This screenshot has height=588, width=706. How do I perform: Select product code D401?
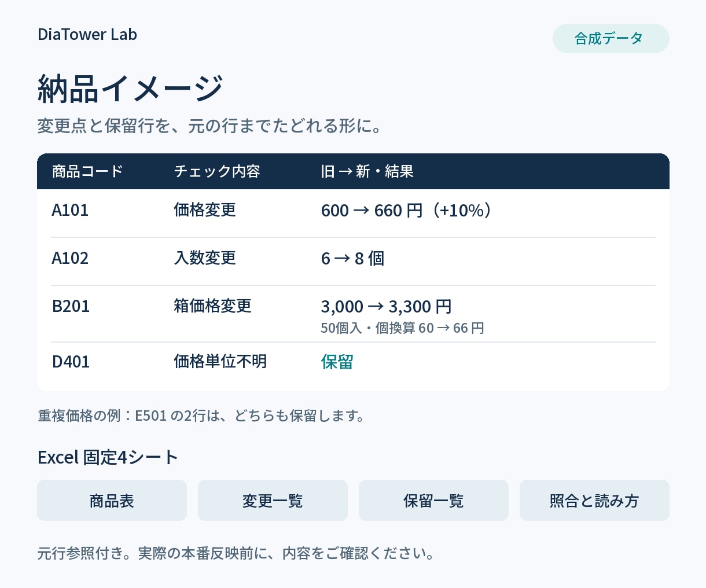(71, 362)
